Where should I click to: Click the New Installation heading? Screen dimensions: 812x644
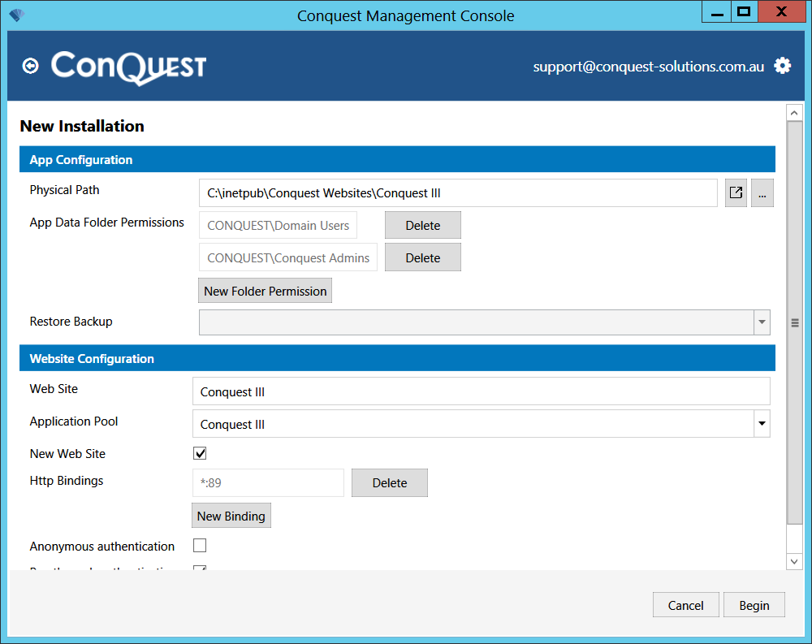pos(82,126)
